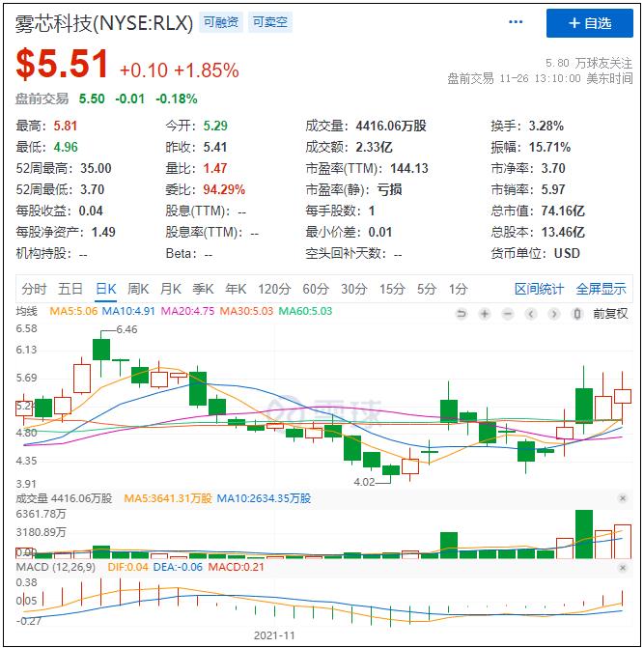Click the MA20:4.75 moving average label
This screenshot has height=648, width=644.
(x=187, y=311)
